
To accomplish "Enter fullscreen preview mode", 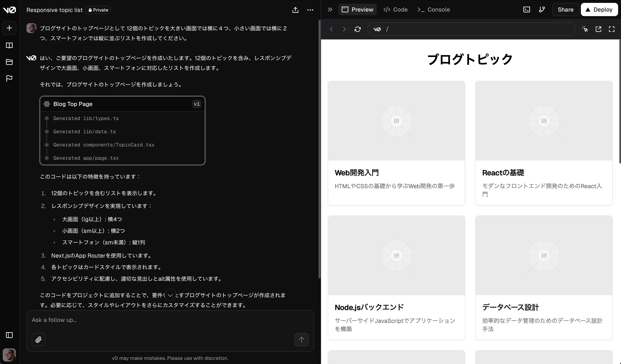I will 612,29.
